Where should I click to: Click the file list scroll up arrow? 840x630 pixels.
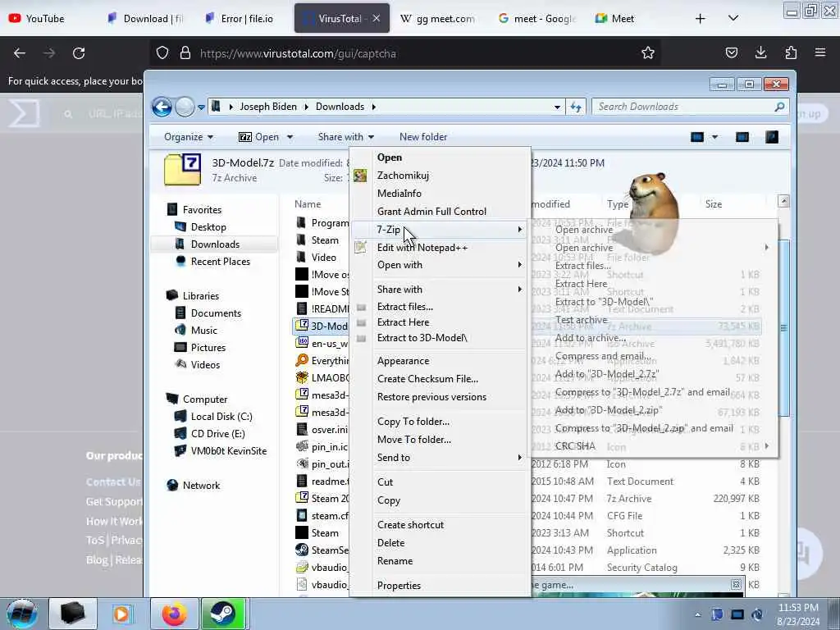point(783,202)
